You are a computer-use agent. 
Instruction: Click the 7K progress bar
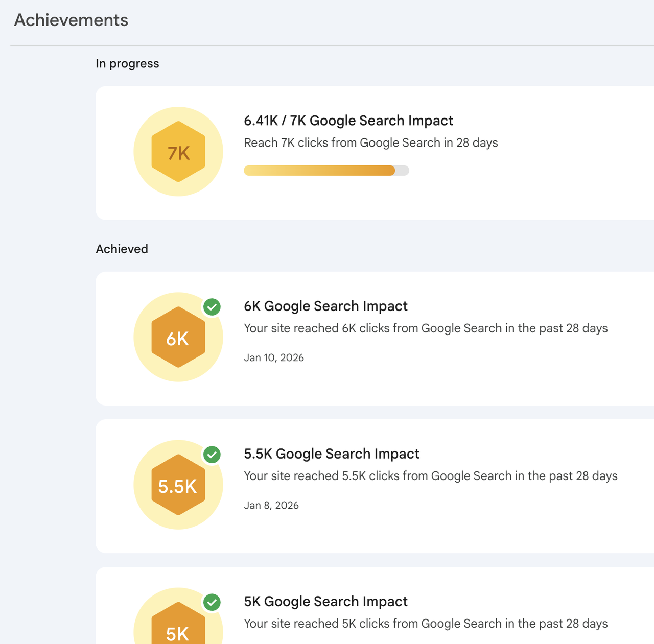point(326,171)
